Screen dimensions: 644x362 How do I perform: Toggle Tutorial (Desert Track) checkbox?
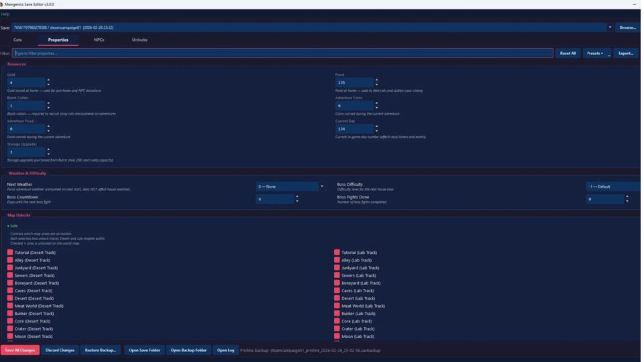(10, 253)
